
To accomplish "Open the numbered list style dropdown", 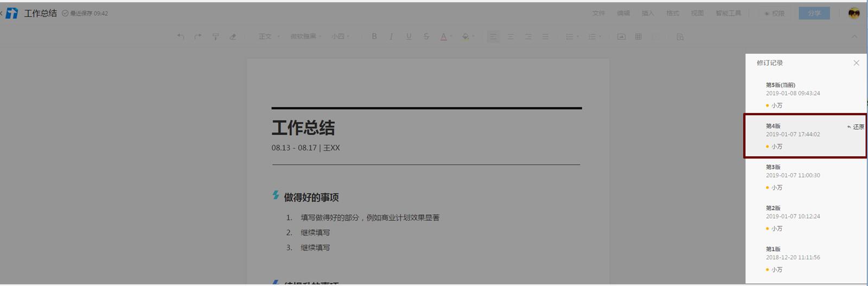I will pos(600,36).
